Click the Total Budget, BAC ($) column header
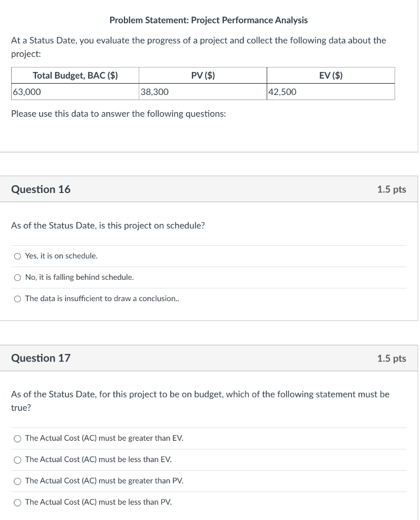 coord(74,75)
